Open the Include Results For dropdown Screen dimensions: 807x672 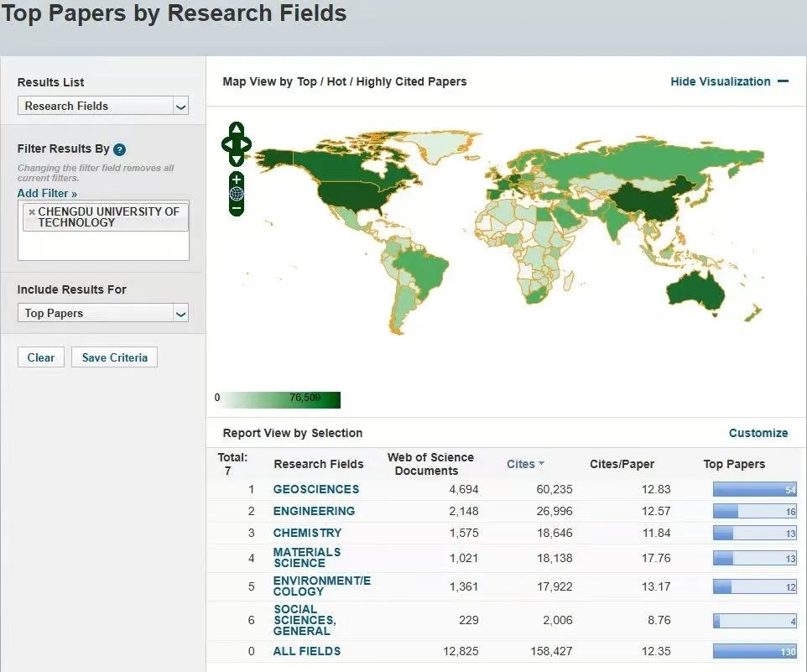(x=102, y=313)
